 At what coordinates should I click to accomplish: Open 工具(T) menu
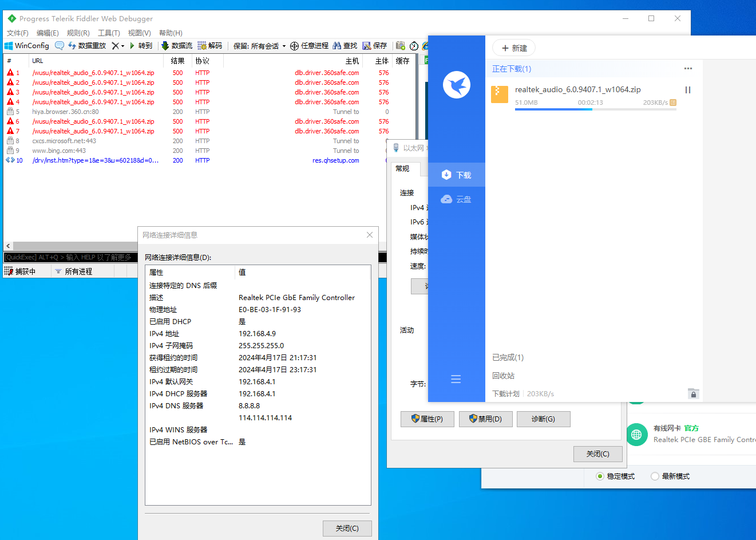pos(109,33)
